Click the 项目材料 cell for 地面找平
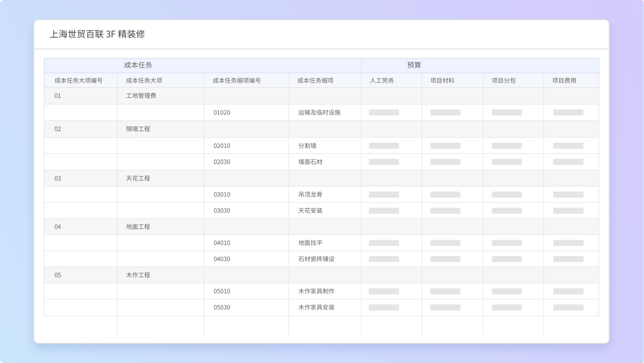644x363 pixels. (445, 243)
